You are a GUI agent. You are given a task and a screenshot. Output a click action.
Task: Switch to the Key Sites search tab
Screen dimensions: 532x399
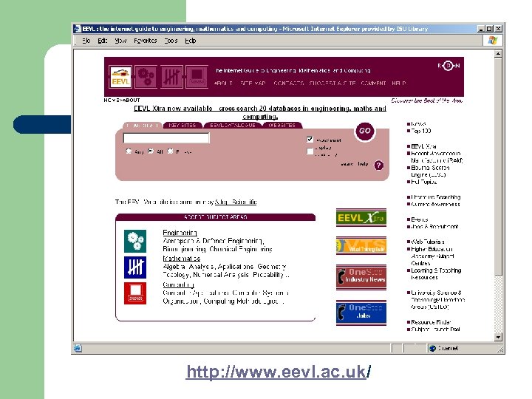coord(183,125)
